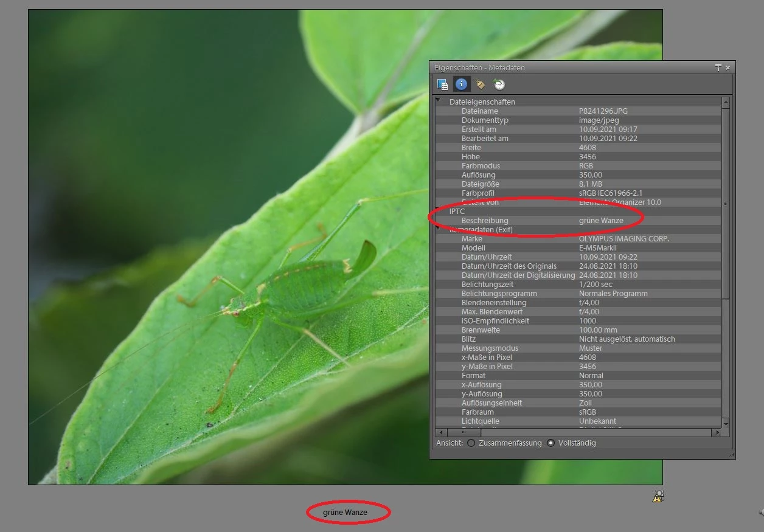Click the Ansicht: label at panel bottom

pos(450,443)
